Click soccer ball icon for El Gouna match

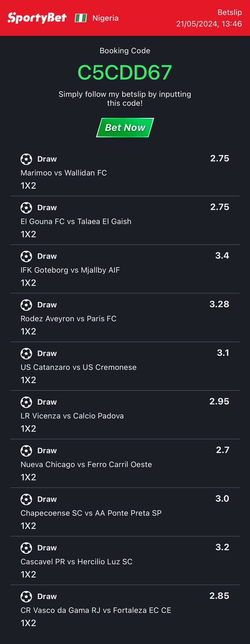[26, 208]
